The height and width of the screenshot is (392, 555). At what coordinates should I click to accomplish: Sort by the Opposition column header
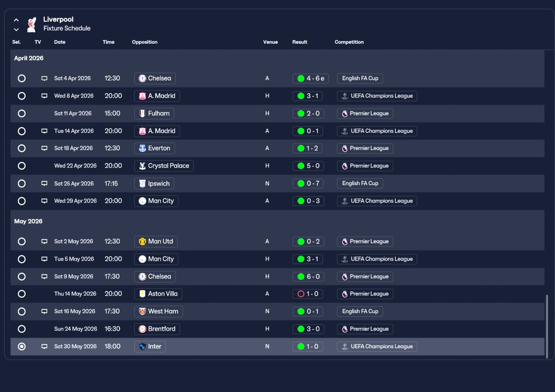tap(145, 42)
